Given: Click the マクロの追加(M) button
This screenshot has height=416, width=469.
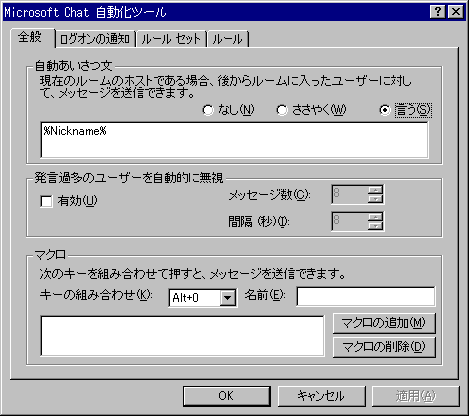Looking at the screenshot, I should [384, 323].
